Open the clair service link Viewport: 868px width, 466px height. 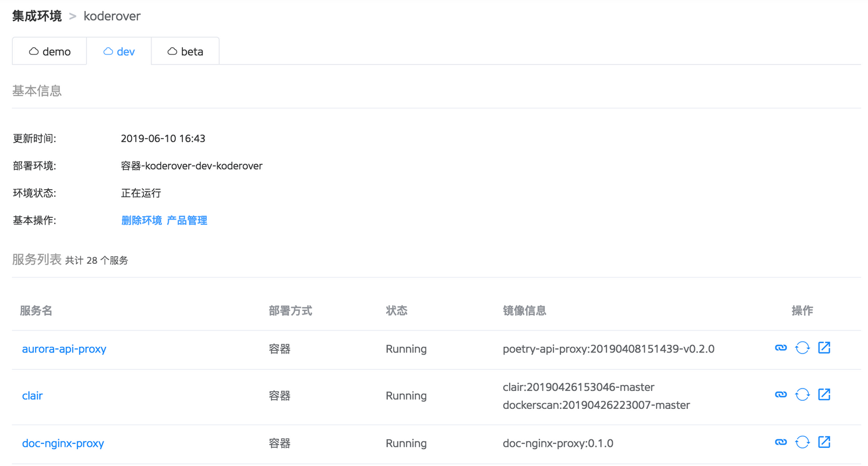[x=32, y=396]
